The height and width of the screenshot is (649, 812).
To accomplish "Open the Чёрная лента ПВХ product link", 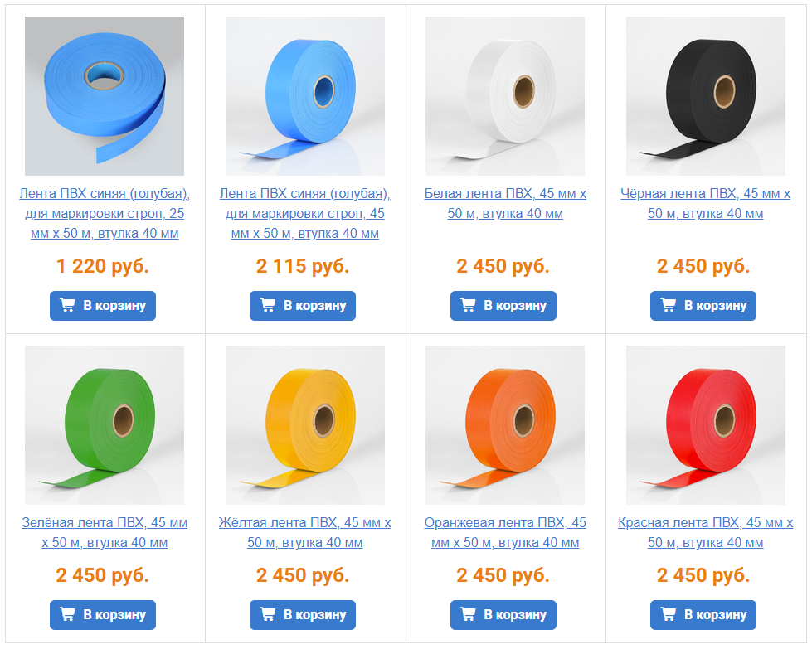I will pyautogui.click(x=705, y=203).
